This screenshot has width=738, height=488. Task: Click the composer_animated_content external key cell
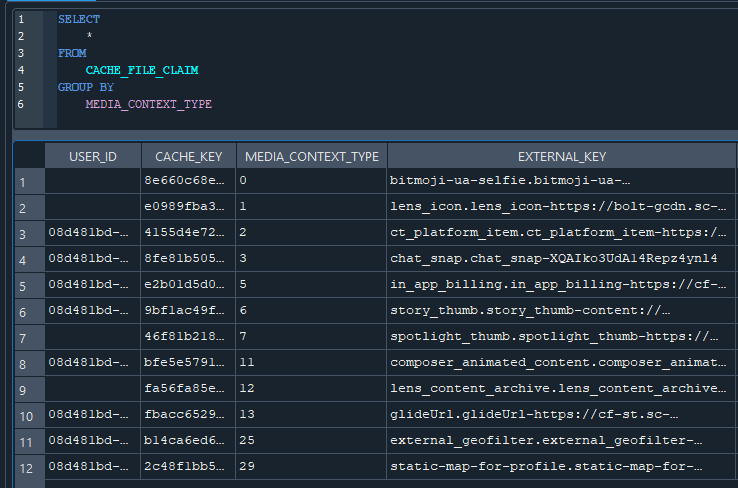coord(561,362)
